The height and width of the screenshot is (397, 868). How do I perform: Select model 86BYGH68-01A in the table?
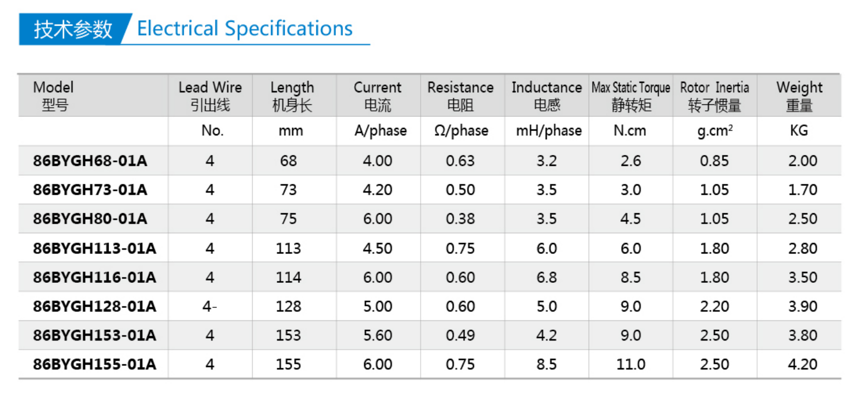90,160
